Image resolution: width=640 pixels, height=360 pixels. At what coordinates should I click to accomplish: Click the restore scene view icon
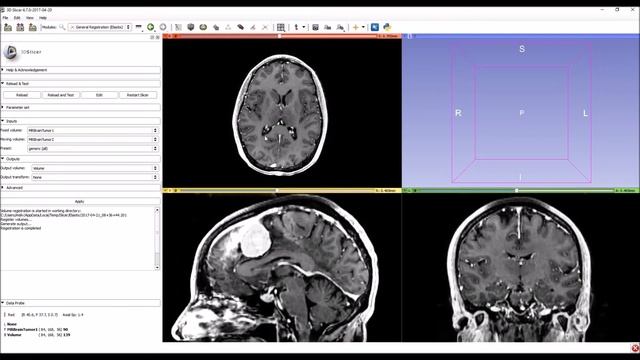click(340, 27)
